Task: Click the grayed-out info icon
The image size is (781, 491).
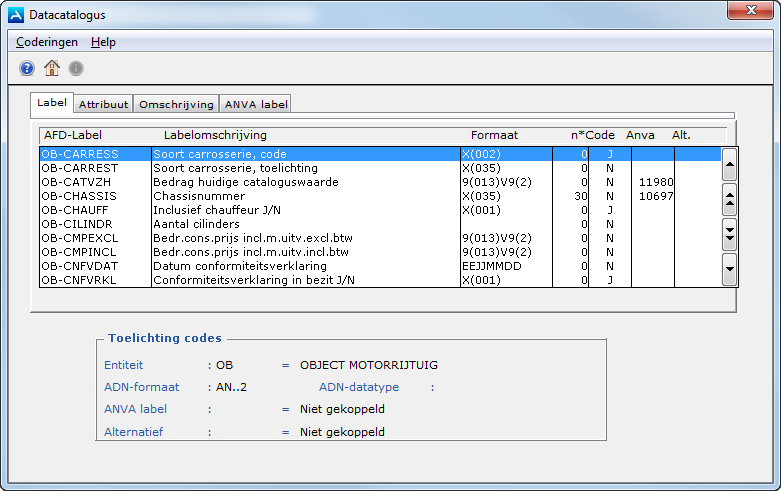Action: click(76, 68)
